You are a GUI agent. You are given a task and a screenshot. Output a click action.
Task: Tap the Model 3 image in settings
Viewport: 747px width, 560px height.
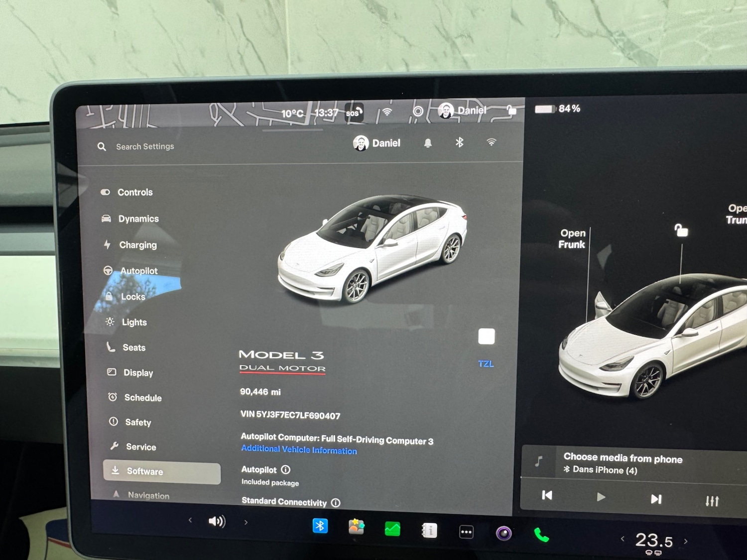pos(373,249)
